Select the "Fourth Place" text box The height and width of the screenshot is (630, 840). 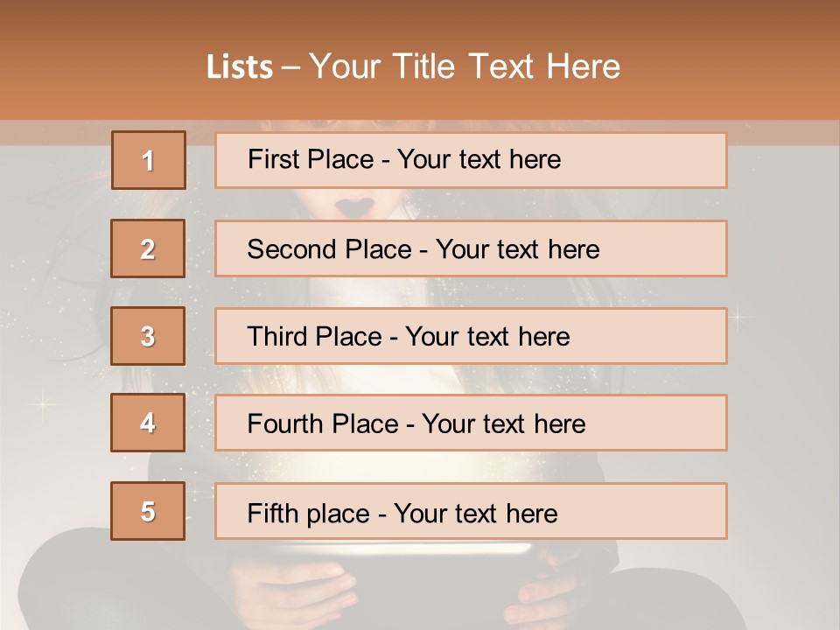point(471,423)
